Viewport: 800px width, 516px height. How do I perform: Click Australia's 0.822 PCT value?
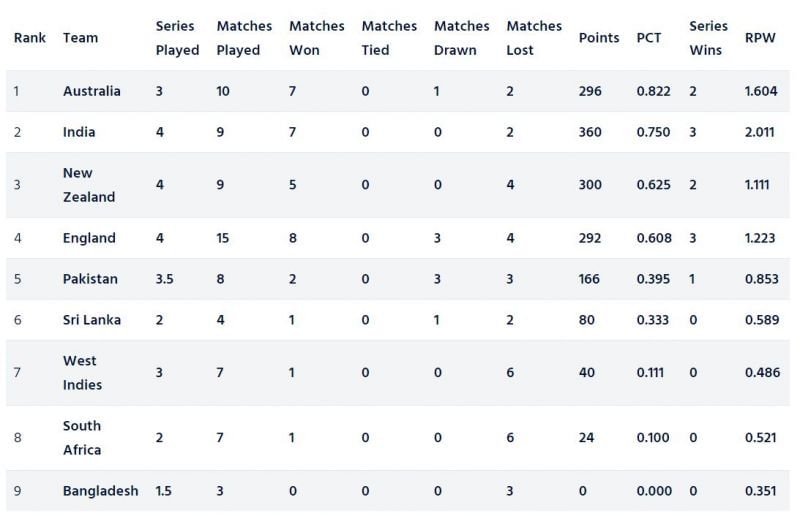click(653, 91)
